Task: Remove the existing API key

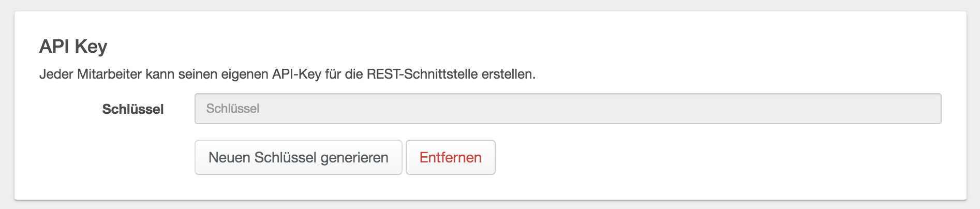Action: pyautogui.click(x=450, y=157)
